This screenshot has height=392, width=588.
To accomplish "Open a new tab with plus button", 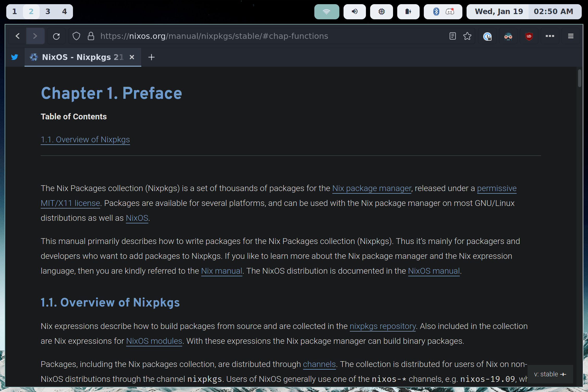I will pos(151,57).
